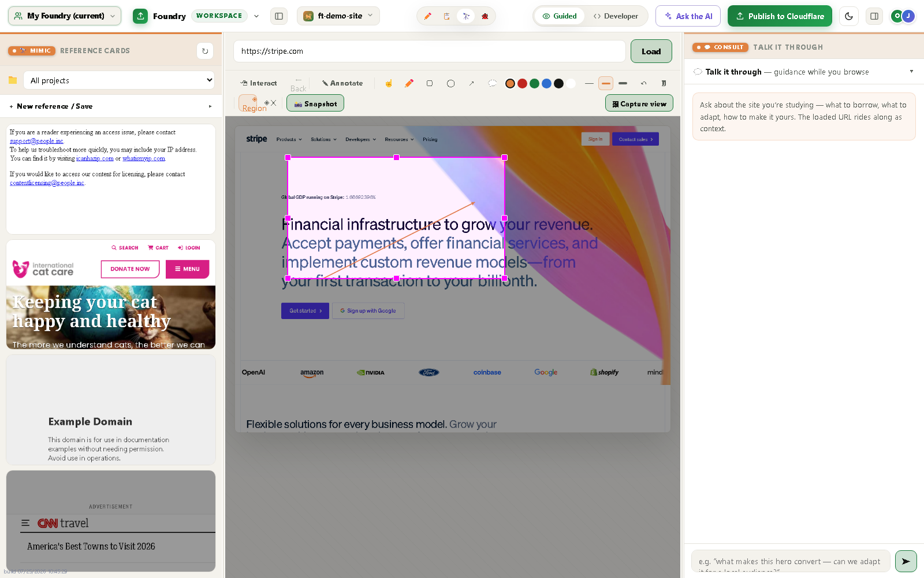Open the CNN travel reference card
Screen dimensions: 924x578
[111, 521]
